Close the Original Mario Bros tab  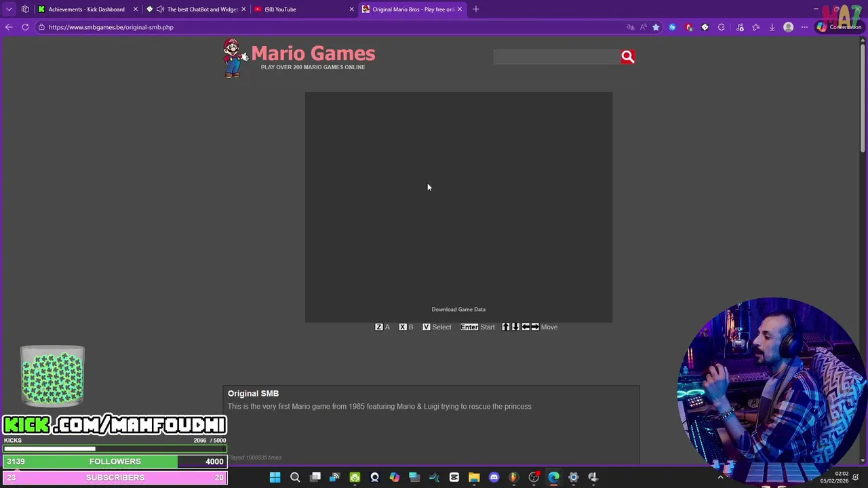pos(460,9)
